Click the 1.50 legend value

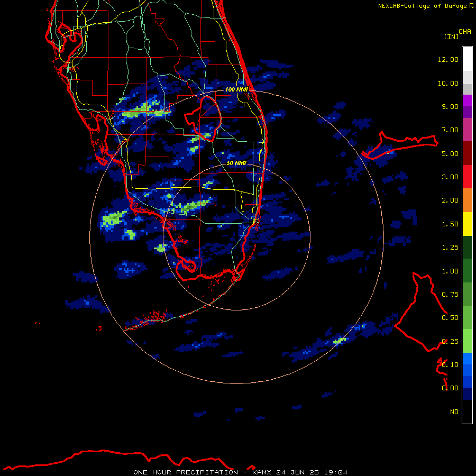click(450, 224)
